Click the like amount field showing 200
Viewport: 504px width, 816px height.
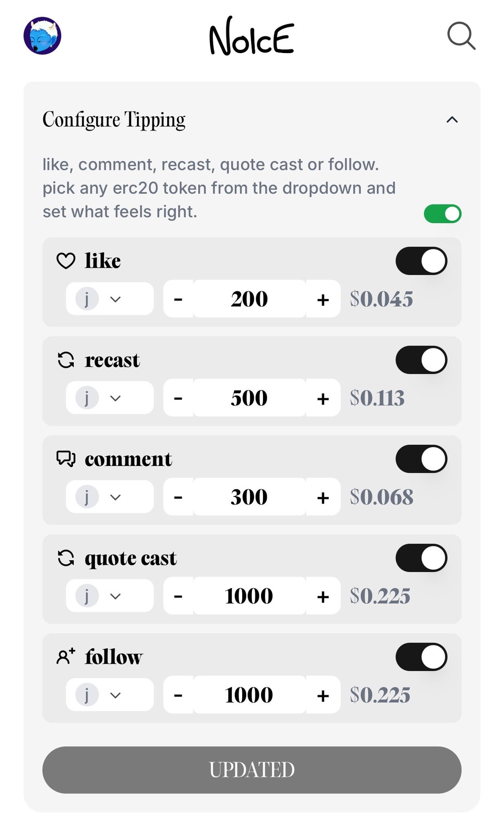point(249,299)
